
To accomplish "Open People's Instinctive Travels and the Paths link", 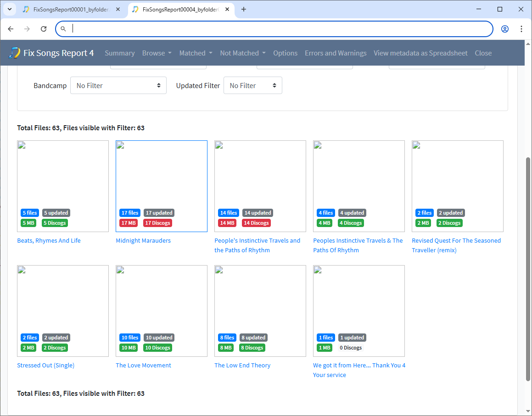I will [257, 245].
